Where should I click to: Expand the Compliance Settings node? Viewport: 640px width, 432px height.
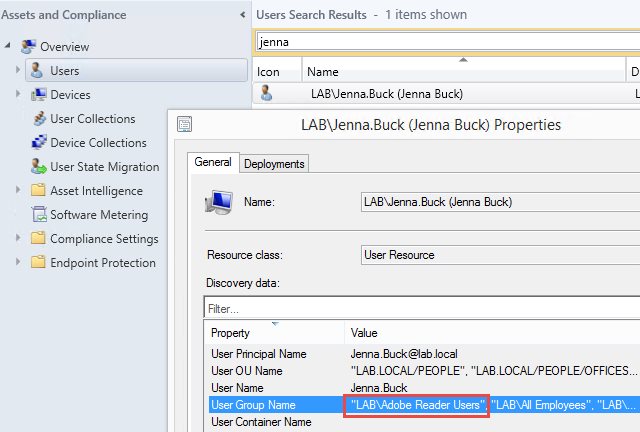coord(18,238)
